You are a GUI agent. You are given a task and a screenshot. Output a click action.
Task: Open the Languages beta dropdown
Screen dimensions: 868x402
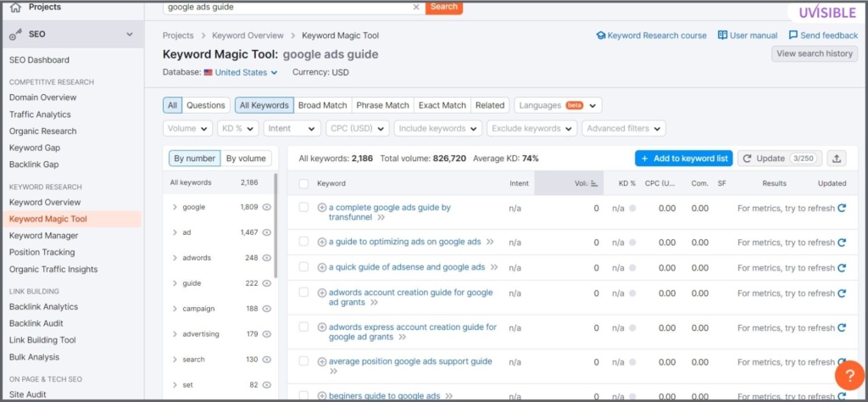point(558,105)
